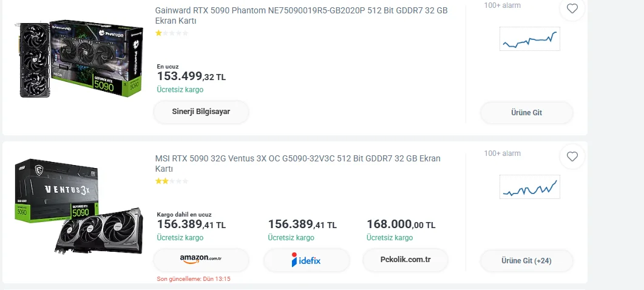Click the 168.000,00 TL Pckolik price

(401, 224)
